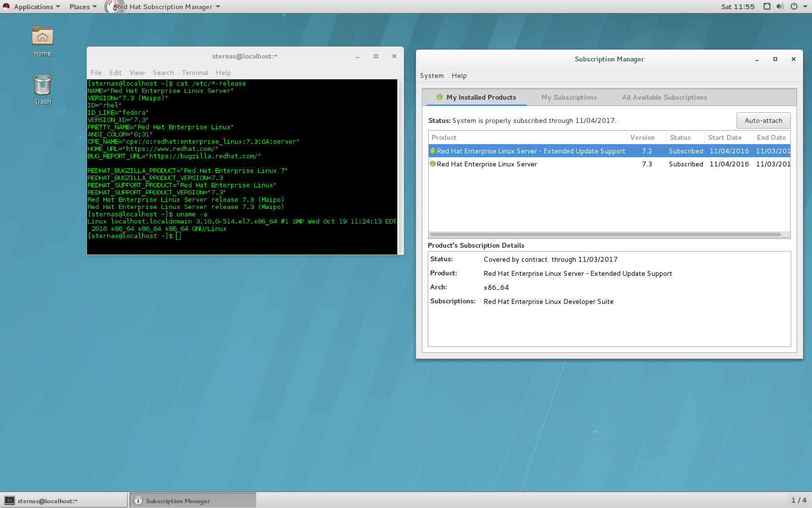Click the Red Hat icon in top bar

pos(6,6)
